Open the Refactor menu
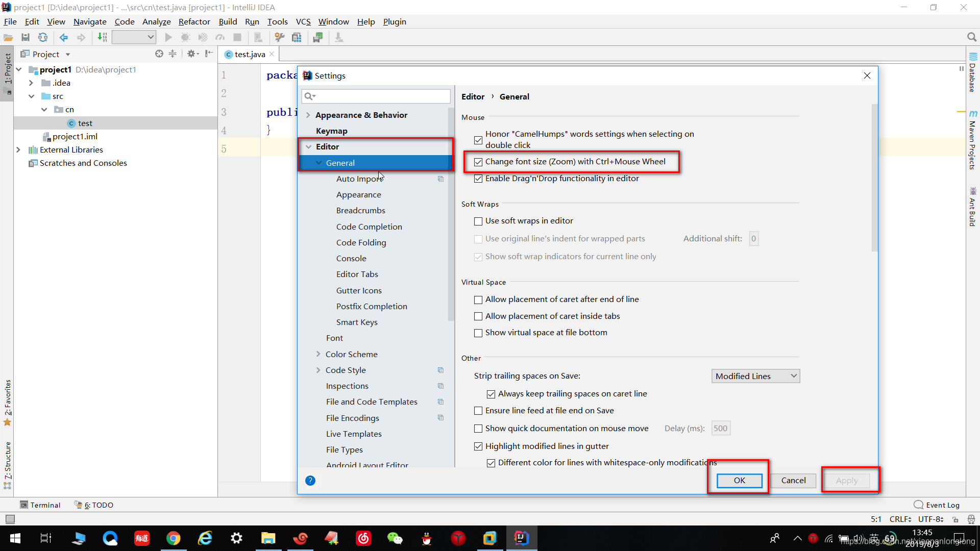Screen dimensions: 980x551 point(194,21)
